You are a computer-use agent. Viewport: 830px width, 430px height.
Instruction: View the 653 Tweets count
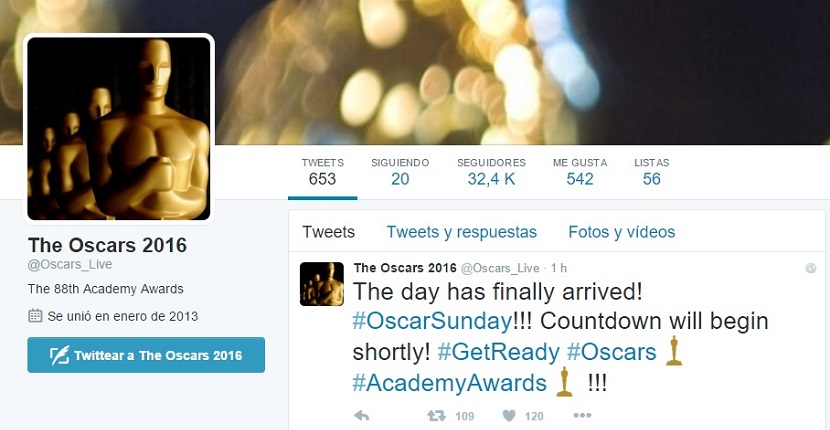pos(322,172)
